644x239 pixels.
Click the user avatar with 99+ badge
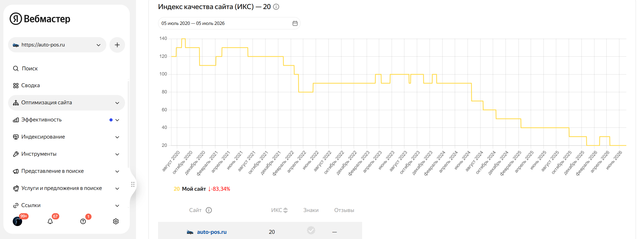point(17,221)
